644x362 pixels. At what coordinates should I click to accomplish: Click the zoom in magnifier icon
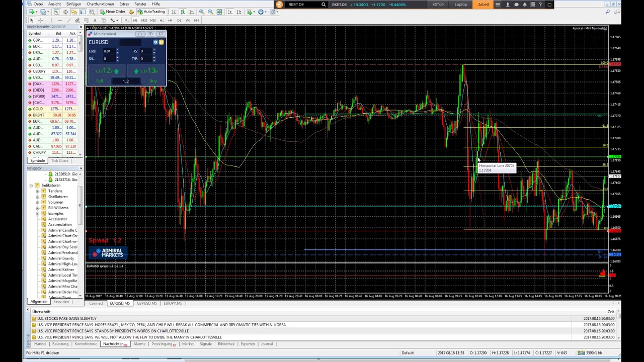(202, 12)
